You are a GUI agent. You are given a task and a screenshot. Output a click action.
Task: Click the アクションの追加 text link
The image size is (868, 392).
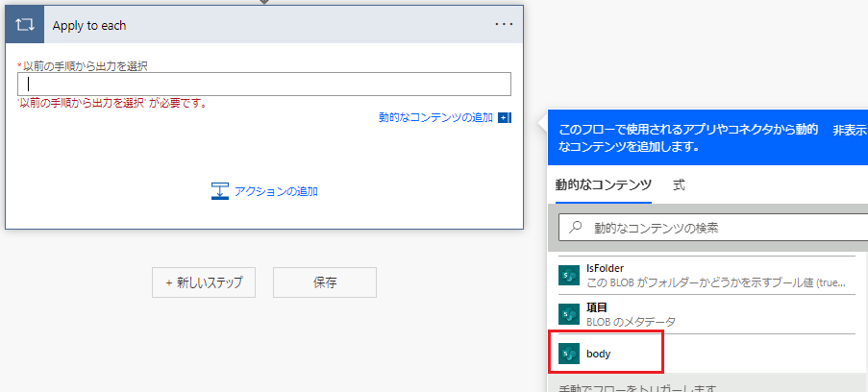pos(276,191)
